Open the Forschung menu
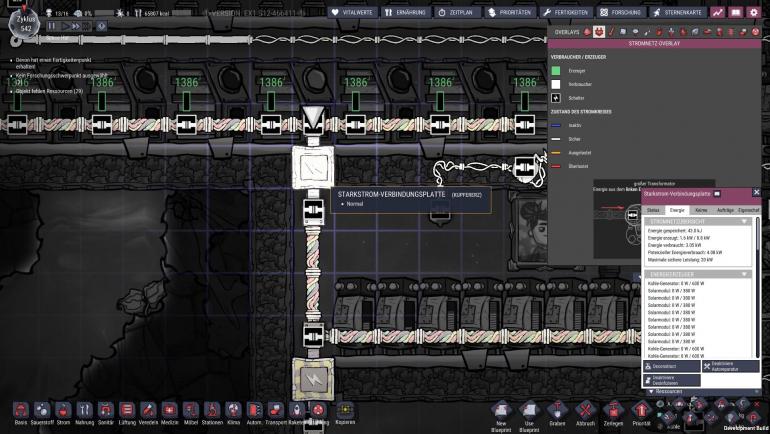The image size is (770, 434). coord(621,12)
